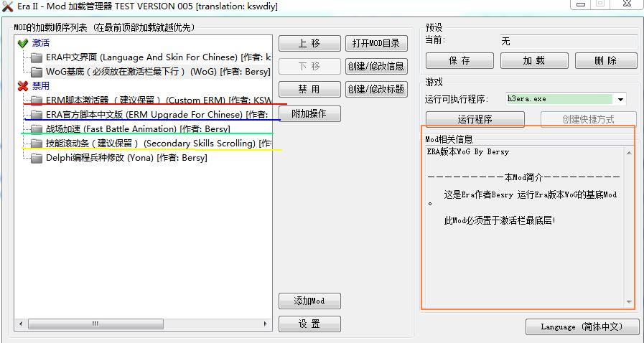Click folder icon of Delphi编程兵种修改 mod
Image resolution: width=644 pixels, height=343 pixels.
37,158
